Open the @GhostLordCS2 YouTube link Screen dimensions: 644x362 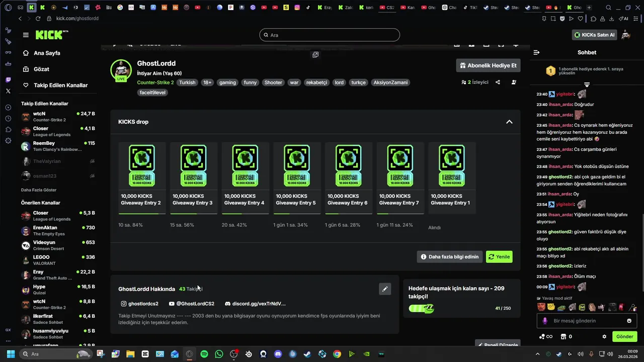tap(191, 304)
